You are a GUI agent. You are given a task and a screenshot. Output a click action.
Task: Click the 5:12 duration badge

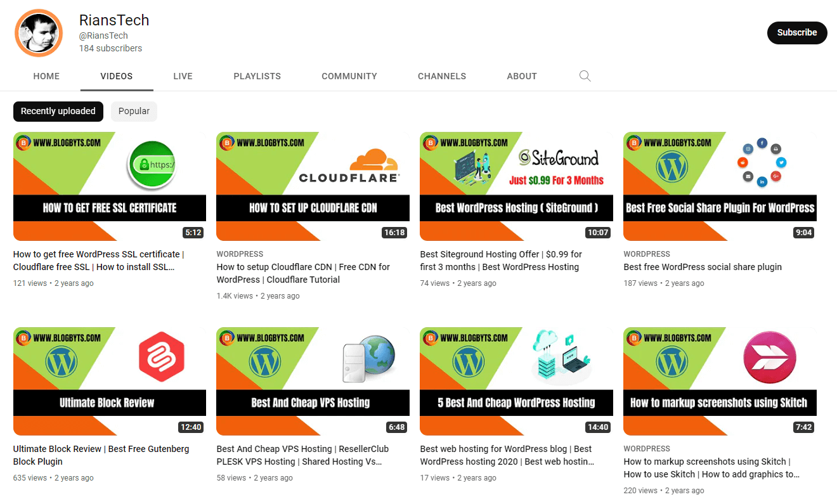pos(193,233)
